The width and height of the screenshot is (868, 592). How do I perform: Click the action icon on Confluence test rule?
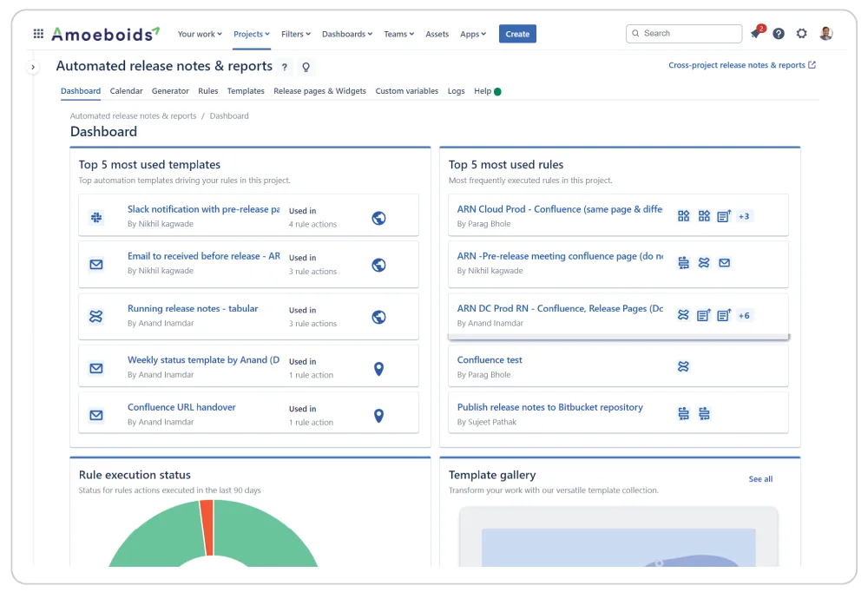[683, 367]
